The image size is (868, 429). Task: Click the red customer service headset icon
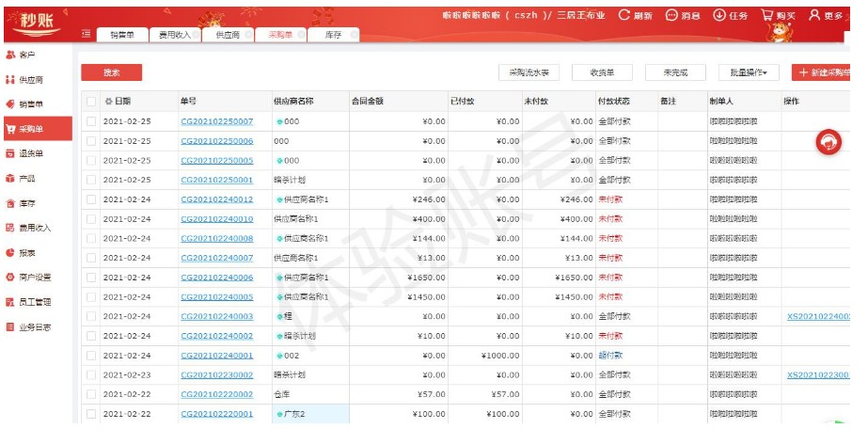tap(829, 141)
